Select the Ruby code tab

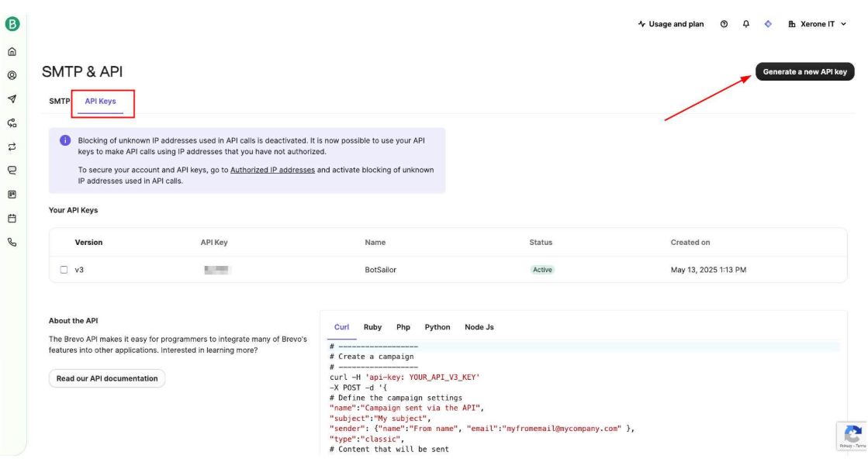[x=372, y=327]
